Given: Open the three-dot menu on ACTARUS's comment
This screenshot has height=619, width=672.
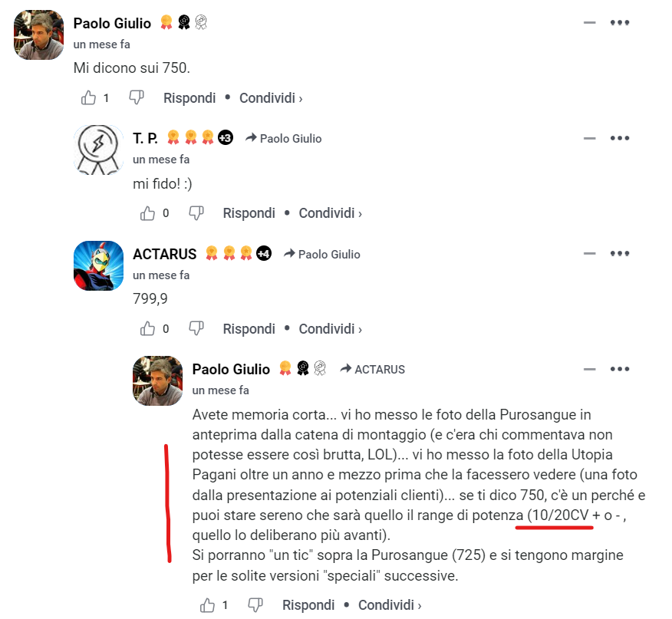Looking at the screenshot, I should [x=620, y=253].
